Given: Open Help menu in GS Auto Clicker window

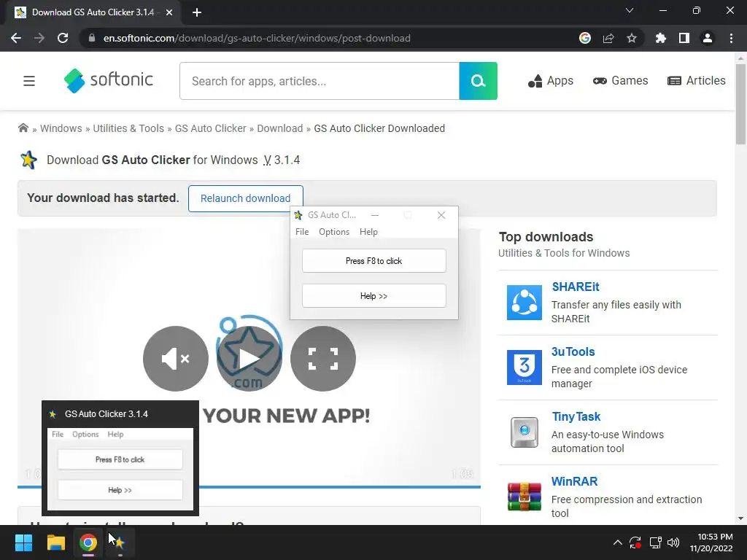Looking at the screenshot, I should [x=368, y=232].
